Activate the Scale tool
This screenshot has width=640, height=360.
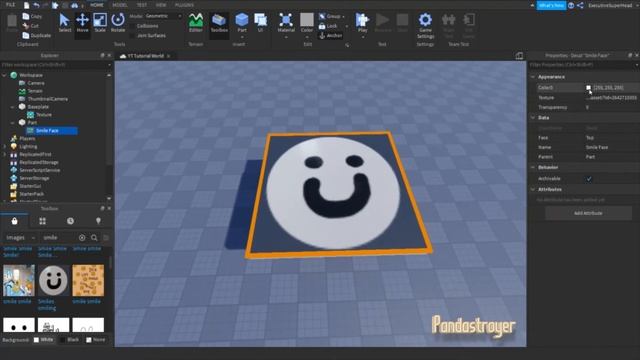pos(100,23)
